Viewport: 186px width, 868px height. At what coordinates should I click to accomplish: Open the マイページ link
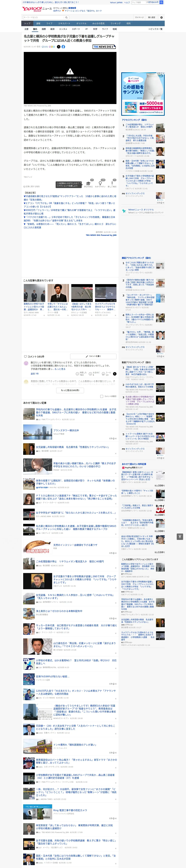139,17
